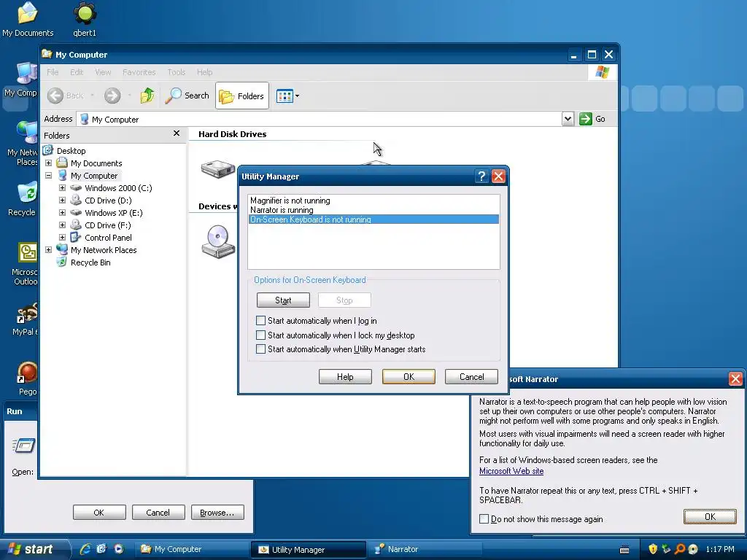This screenshot has width=747, height=560.
Task: Click Help in Utility Manager dialog
Action: [x=345, y=377]
